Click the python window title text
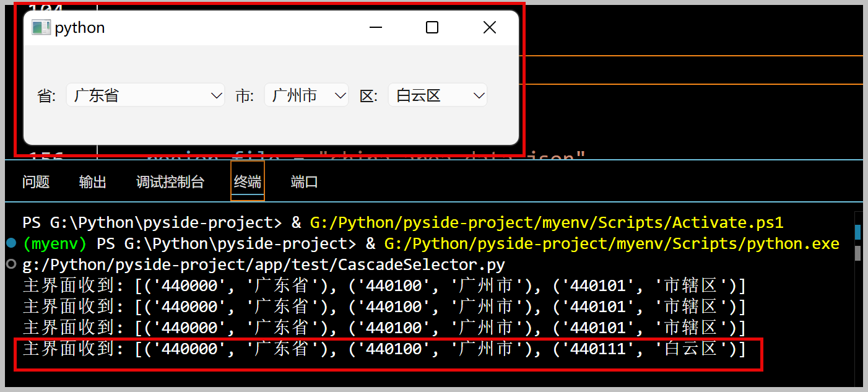 pos(80,28)
